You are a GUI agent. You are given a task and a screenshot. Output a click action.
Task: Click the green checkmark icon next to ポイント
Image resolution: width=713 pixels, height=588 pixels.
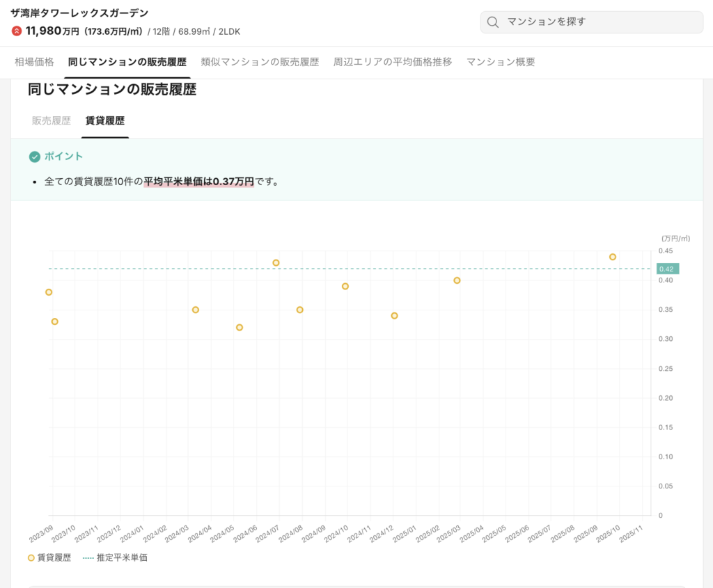coord(34,157)
